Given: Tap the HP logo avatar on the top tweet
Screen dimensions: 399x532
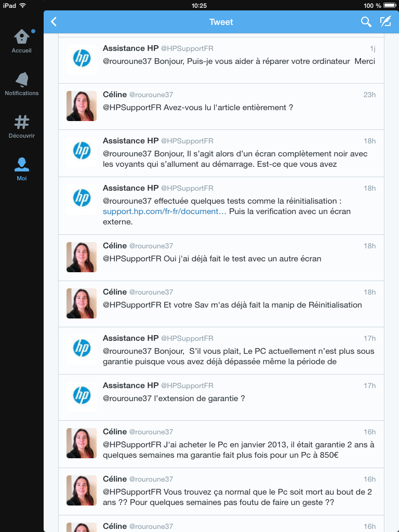Looking at the screenshot, I should (x=82, y=60).
